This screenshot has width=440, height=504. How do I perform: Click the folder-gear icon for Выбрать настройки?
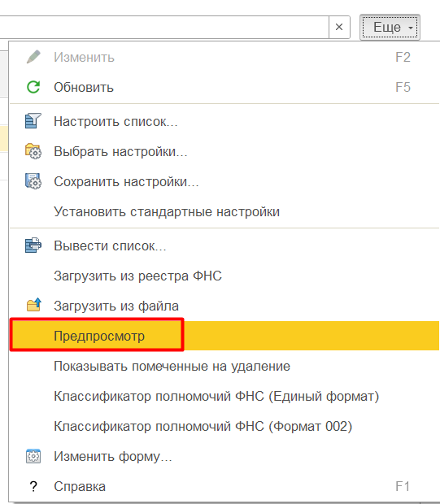point(33,151)
